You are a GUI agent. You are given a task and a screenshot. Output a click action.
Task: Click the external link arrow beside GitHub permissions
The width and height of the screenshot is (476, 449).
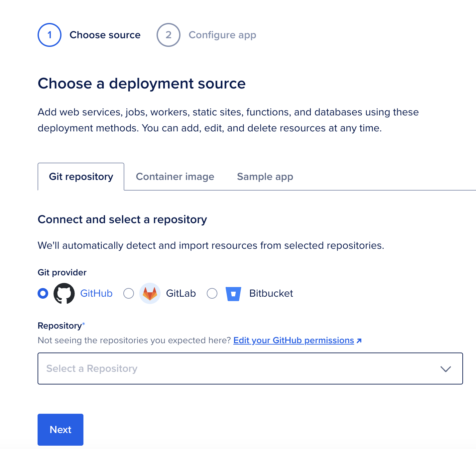tap(359, 340)
